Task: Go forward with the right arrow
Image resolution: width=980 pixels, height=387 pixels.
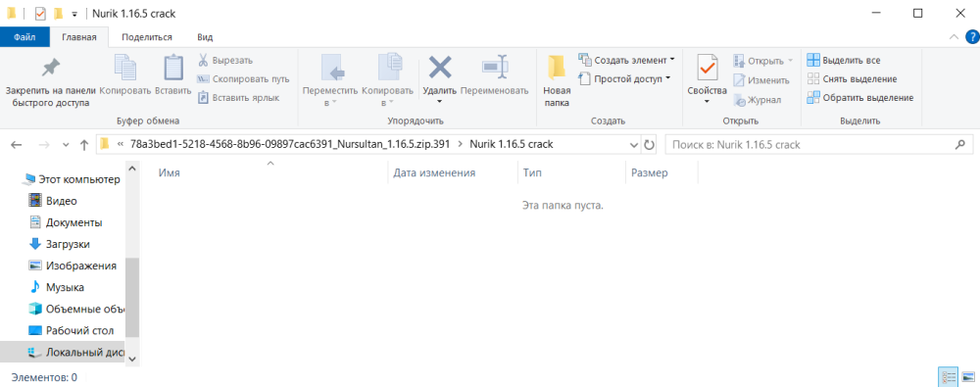Action: pyautogui.click(x=44, y=144)
